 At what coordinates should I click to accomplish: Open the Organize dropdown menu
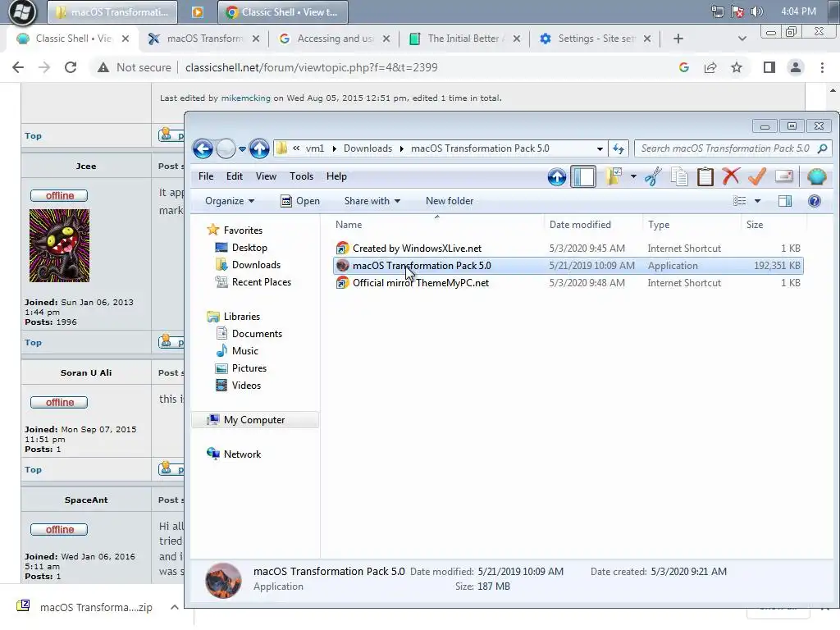(230, 201)
